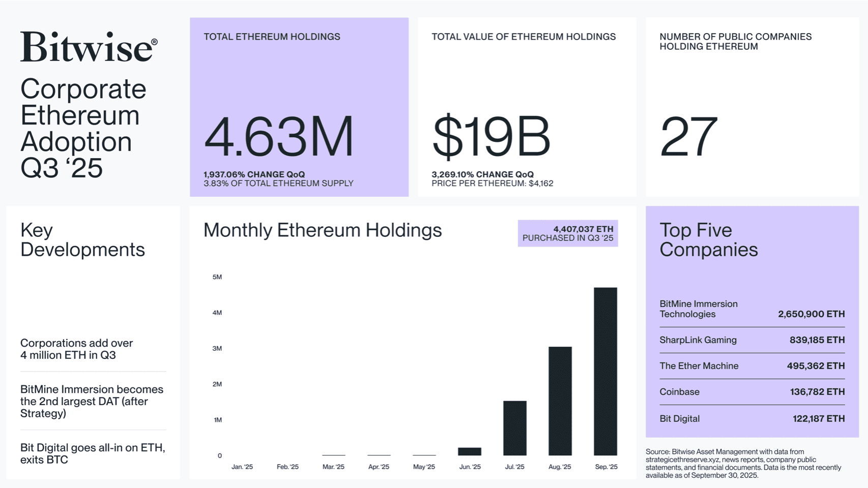The height and width of the screenshot is (488, 868).
Task: Select the SharpLink Gaming row
Action: point(752,340)
